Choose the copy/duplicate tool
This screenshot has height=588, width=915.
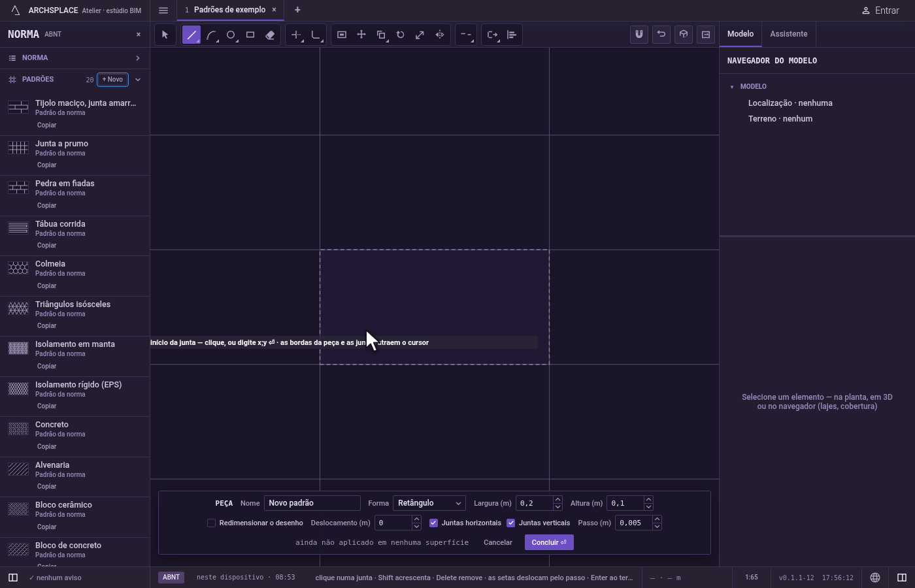(x=381, y=35)
